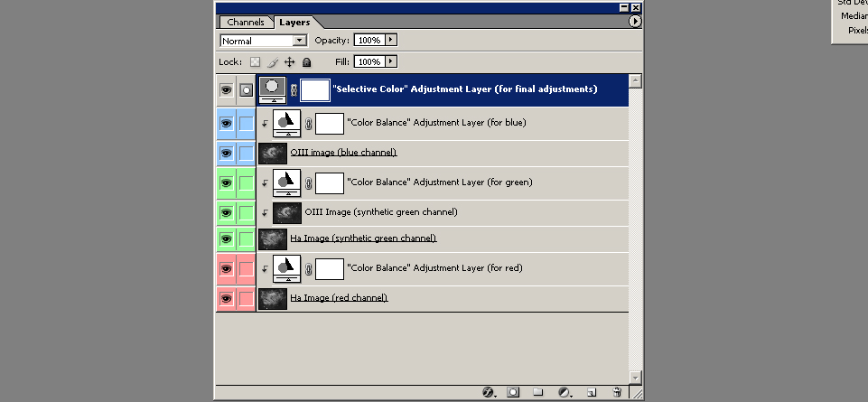Open the new adjustment layer menu
This screenshot has height=402, width=868.
(564, 393)
